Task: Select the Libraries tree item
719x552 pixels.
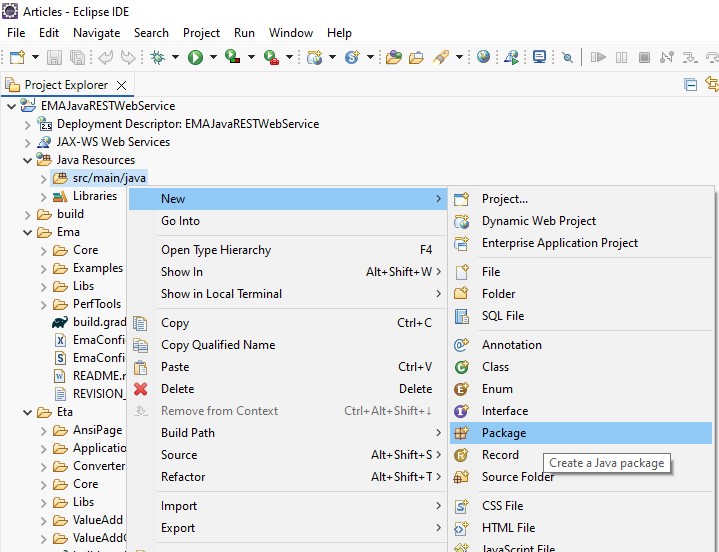Action: [94, 196]
